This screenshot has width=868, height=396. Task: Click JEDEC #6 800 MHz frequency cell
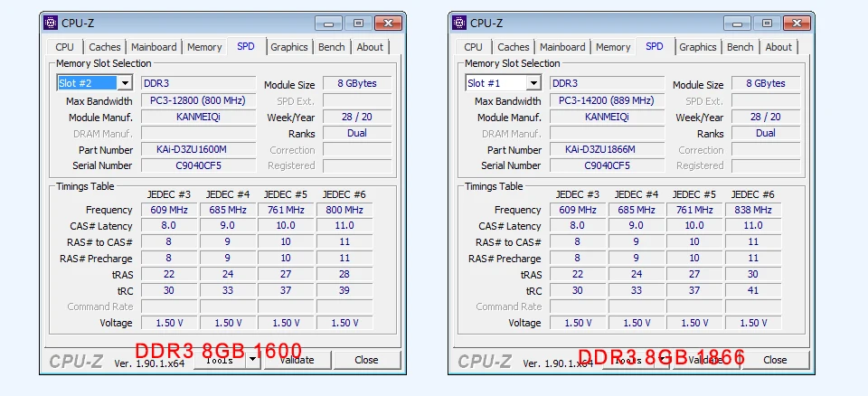click(x=344, y=210)
